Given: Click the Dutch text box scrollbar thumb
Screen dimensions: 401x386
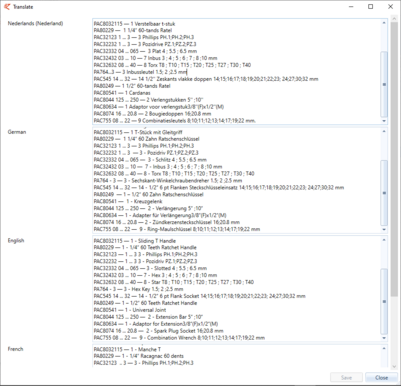Looking at the screenshot, I should click(x=384, y=84).
